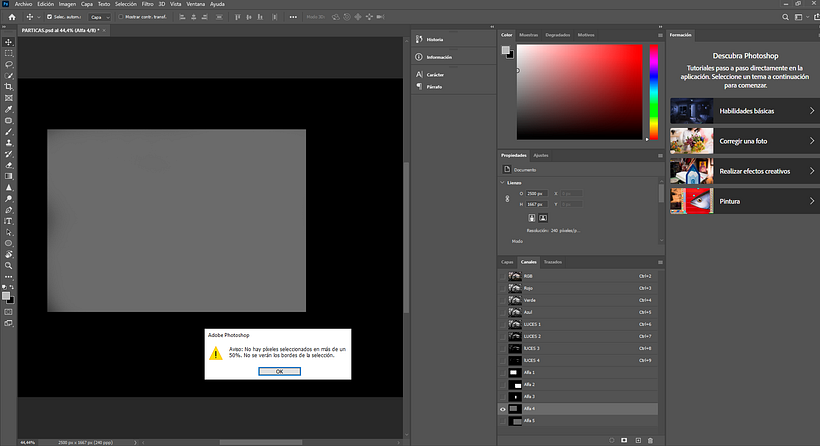Open the Historia panel
The height and width of the screenshot is (446, 820).
[434, 39]
